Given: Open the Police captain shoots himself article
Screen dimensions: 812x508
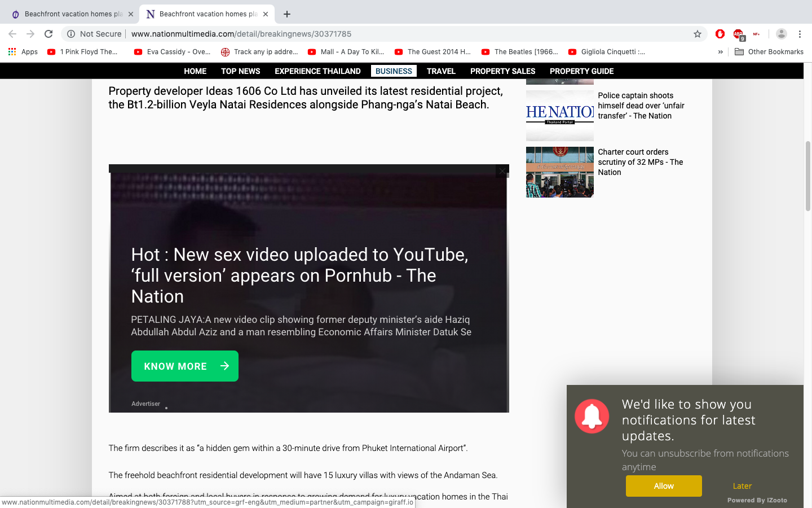Looking at the screenshot, I should 641,106.
